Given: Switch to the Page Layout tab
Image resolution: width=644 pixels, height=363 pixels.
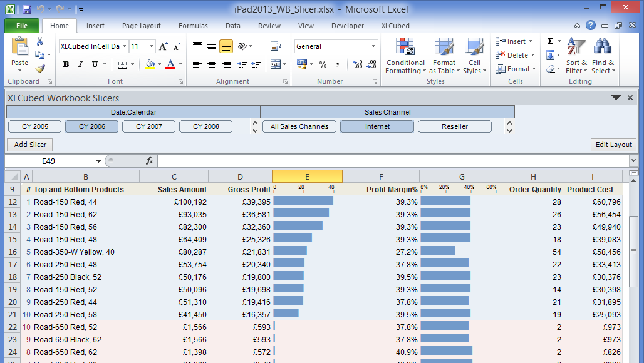Looking at the screenshot, I should [142, 26].
